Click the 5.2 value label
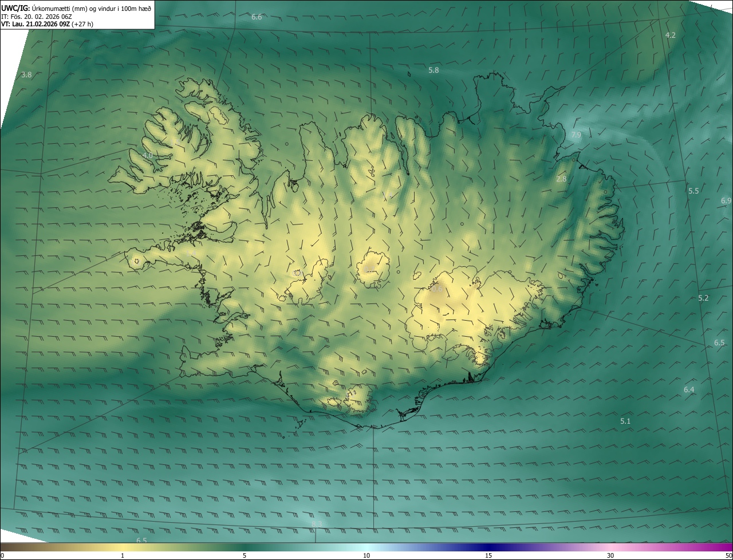This screenshot has height=560, width=733. (x=703, y=298)
